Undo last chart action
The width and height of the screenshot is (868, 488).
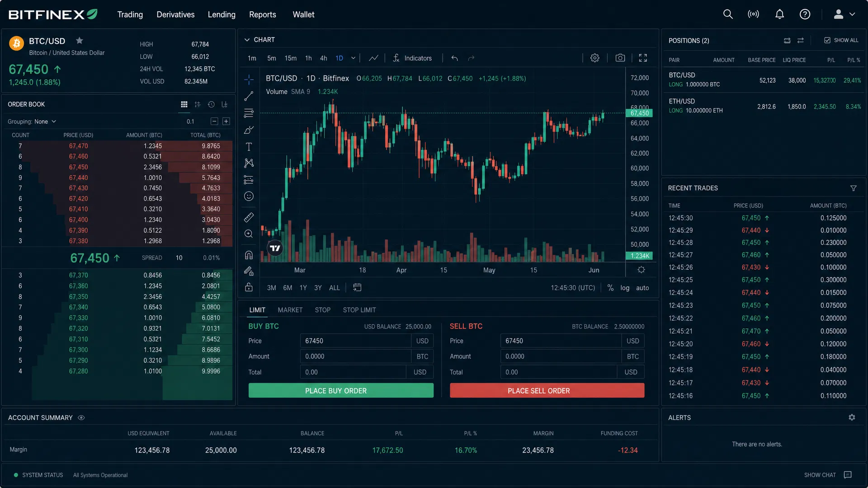454,58
